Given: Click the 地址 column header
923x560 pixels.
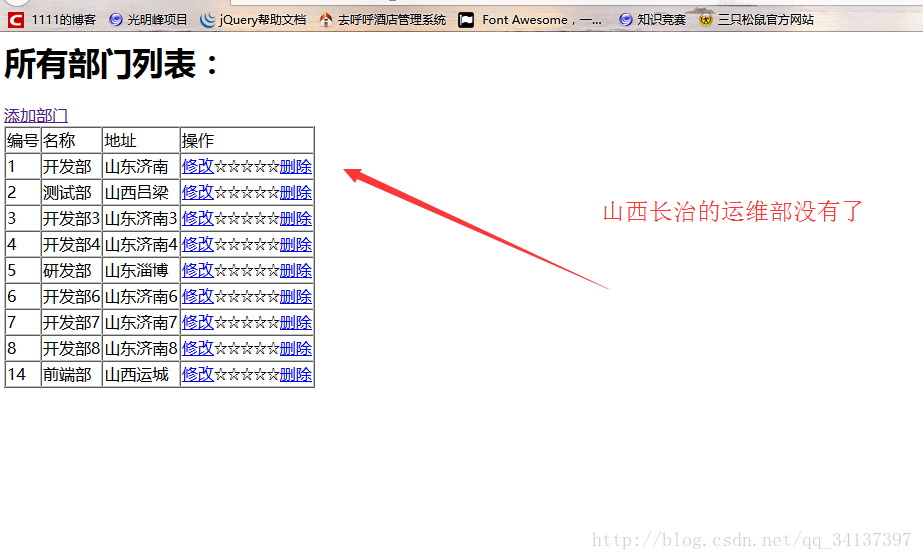Looking at the screenshot, I should click(141, 141).
